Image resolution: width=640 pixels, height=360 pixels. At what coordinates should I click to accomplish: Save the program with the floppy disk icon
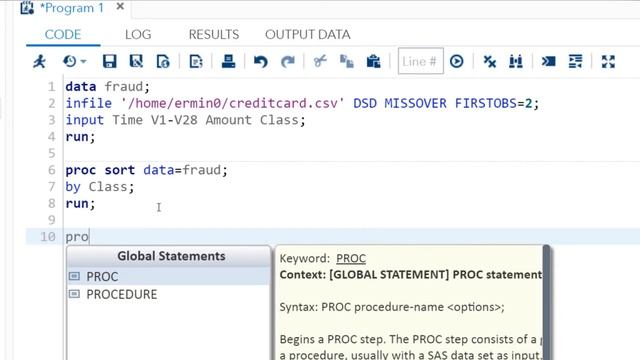(x=109, y=62)
